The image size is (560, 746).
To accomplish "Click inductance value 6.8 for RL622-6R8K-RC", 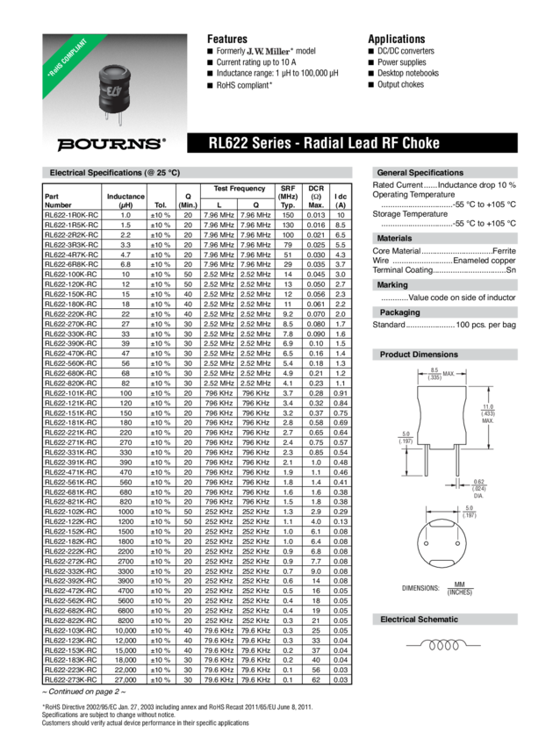I will point(126,264).
